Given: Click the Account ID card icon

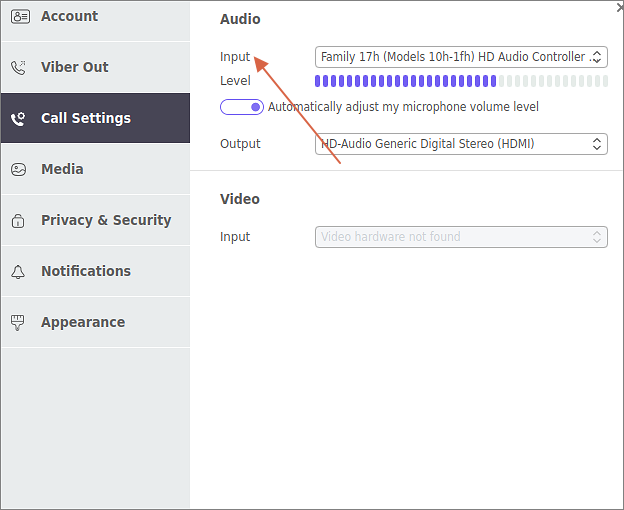Looking at the screenshot, I should 19,16.
